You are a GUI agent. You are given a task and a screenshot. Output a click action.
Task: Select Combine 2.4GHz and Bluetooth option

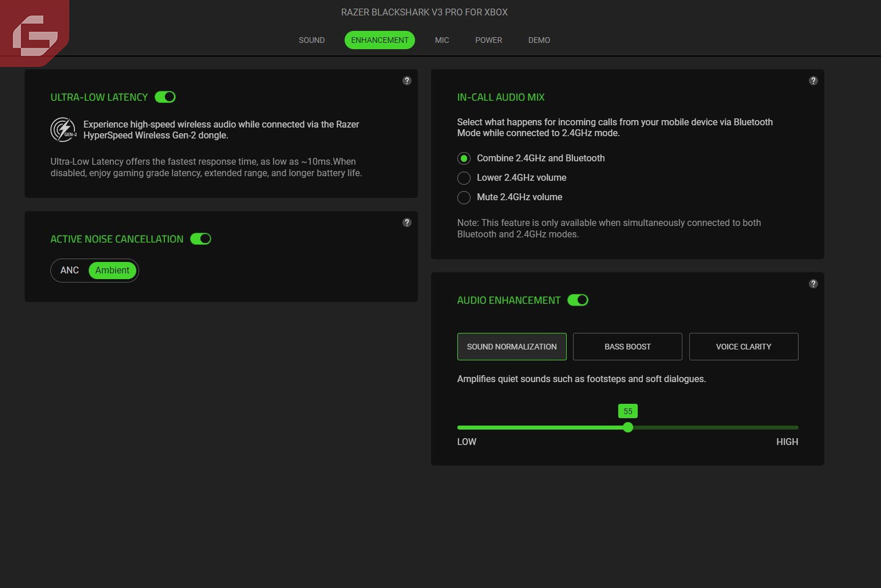click(531, 158)
